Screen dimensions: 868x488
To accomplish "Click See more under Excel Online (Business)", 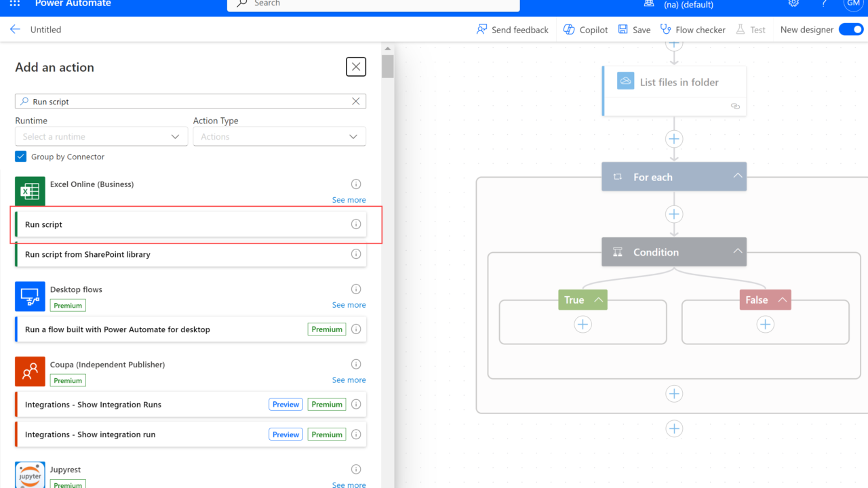I will [349, 200].
